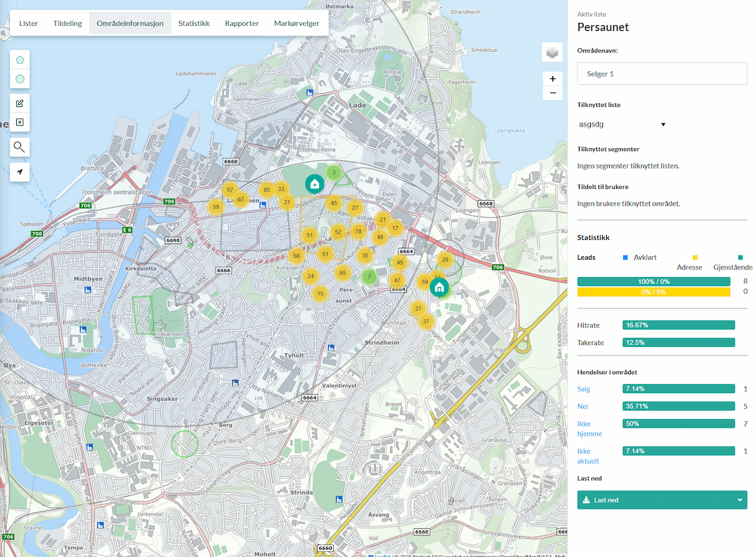756x557 pixels.
Task: Open the Tildeling tab
Action: [67, 23]
